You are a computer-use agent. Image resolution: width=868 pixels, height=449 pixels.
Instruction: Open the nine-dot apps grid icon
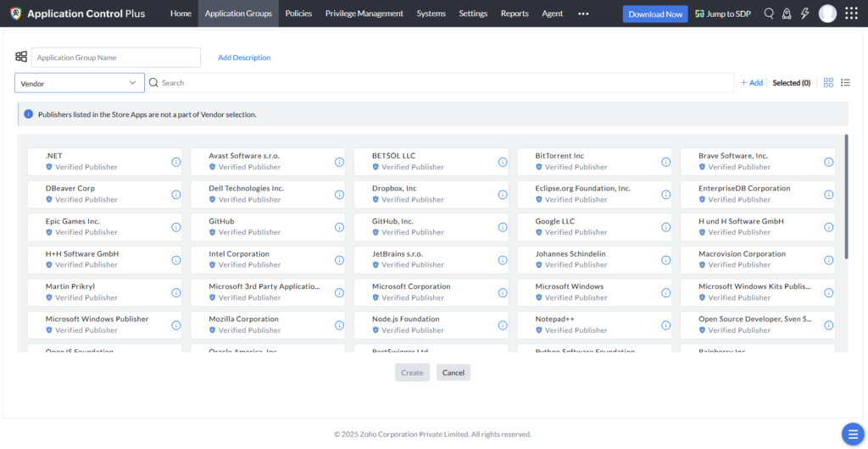click(x=851, y=14)
